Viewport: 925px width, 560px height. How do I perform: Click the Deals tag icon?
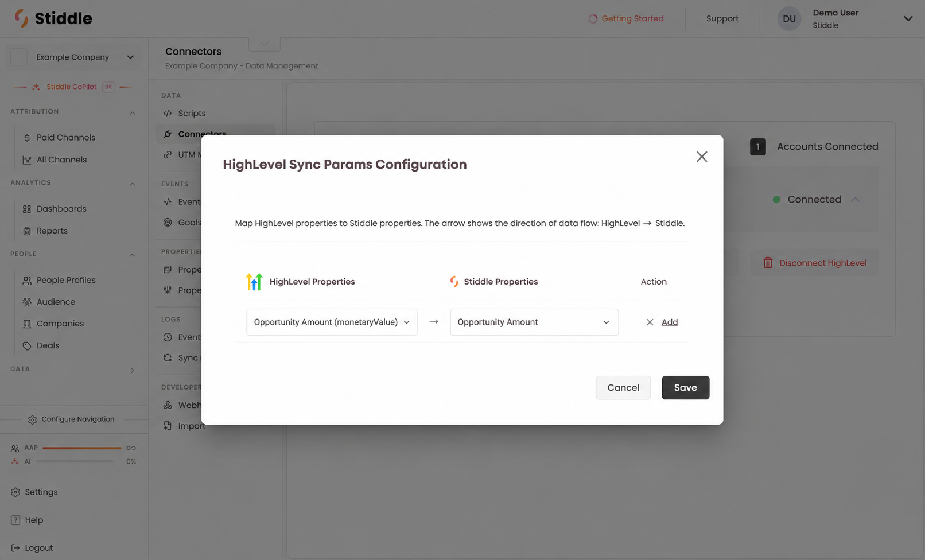click(27, 346)
